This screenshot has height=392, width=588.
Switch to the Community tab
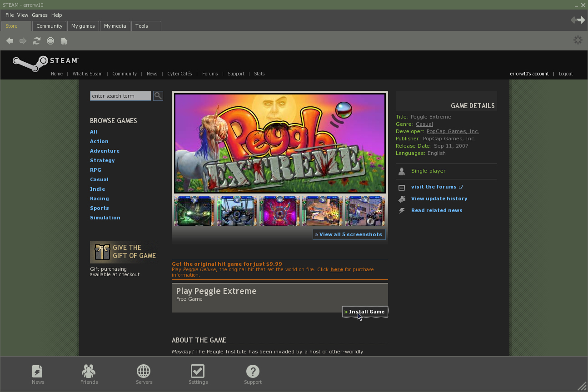[50, 26]
